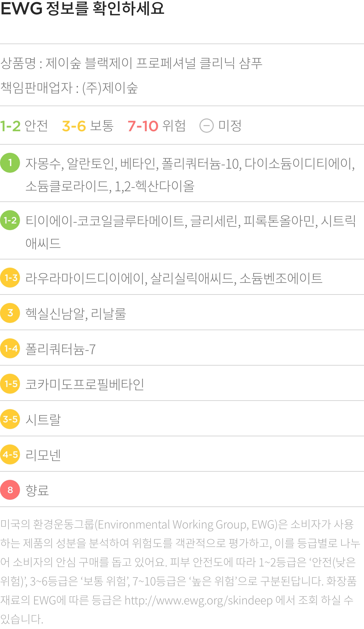Click the red 7-10 위험 legend
364x629 pixels.
point(157,126)
